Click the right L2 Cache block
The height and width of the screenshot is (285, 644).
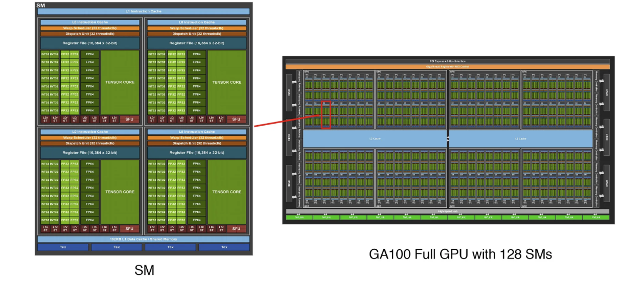521,138
